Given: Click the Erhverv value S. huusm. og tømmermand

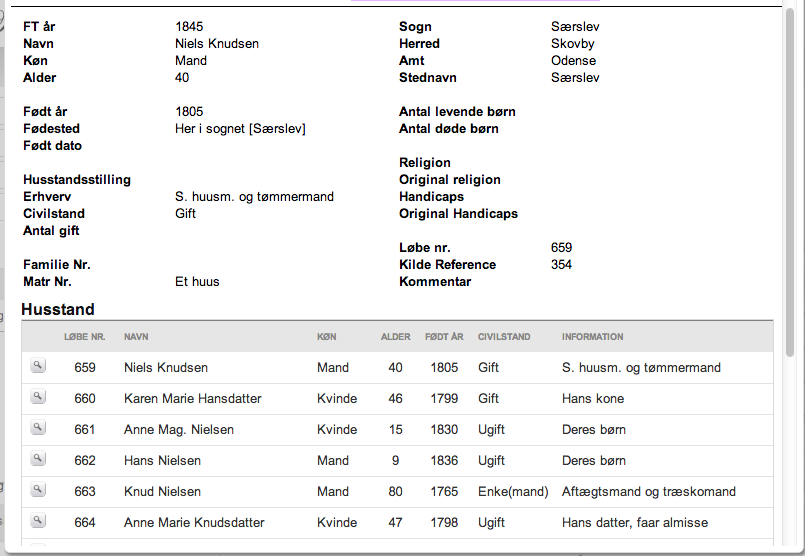Looking at the screenshot, I should (254, 197).
